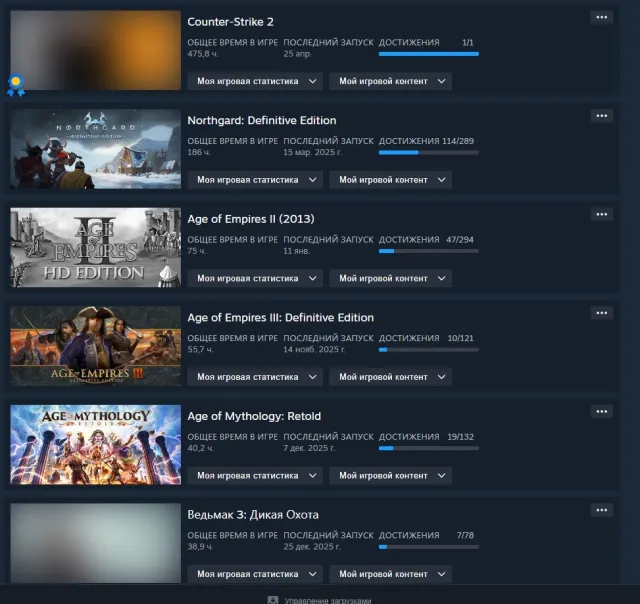640x604 pixels.
Task: Open the Age of Mythology: Retold title link
Action: tap(254, 416)
